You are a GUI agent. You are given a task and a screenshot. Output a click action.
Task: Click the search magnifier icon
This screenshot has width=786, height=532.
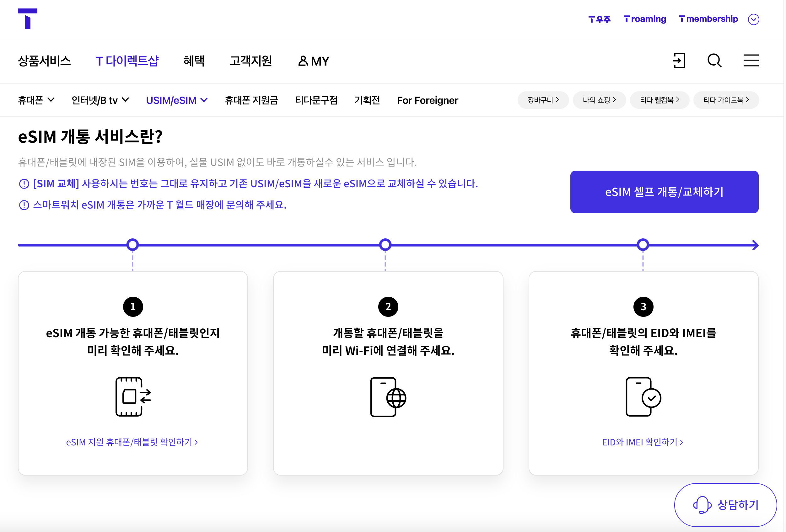[714, 61]
